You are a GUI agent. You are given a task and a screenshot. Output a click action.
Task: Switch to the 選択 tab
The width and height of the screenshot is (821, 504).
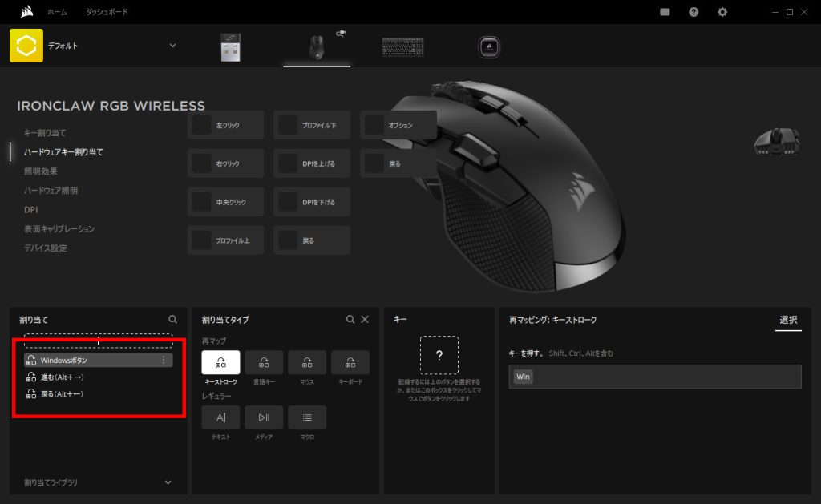coord(788,320)
